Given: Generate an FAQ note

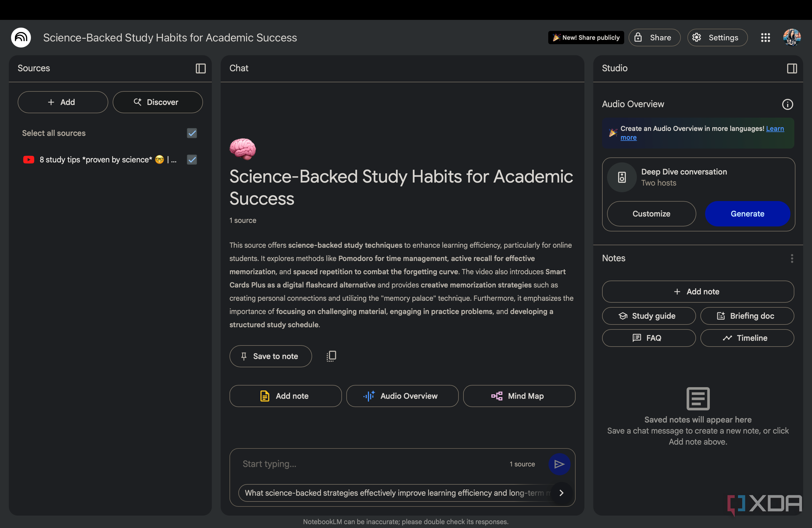Looking at the screenshot, I should (x=648, y=338).
